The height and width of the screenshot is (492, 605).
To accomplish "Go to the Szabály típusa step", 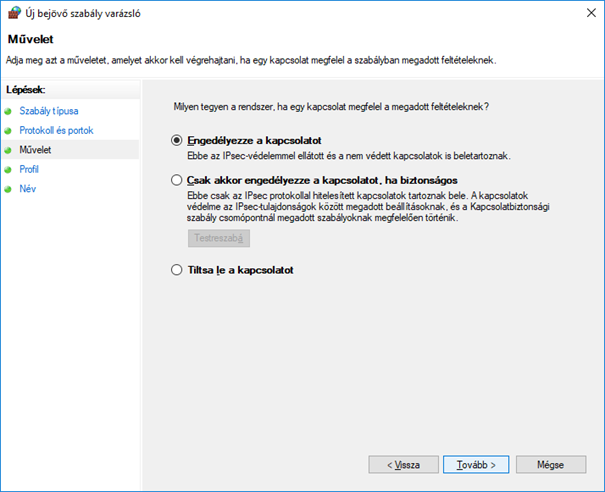I will (49, 111).
